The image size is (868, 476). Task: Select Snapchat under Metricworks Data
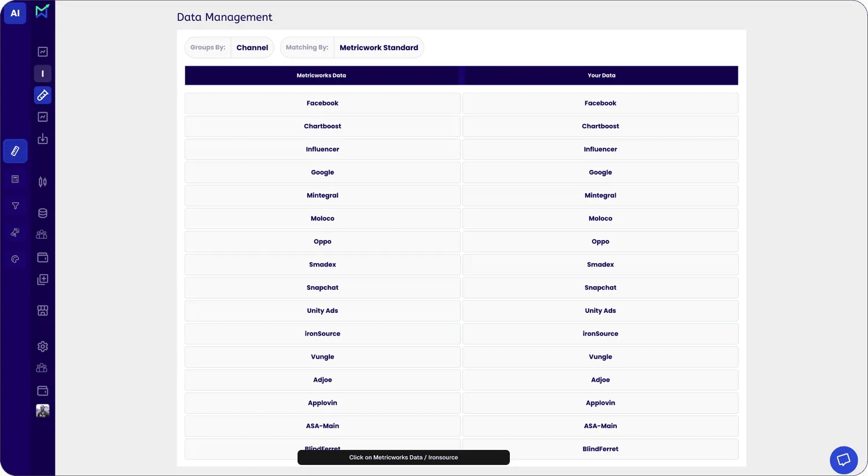(x=322, y=287)
